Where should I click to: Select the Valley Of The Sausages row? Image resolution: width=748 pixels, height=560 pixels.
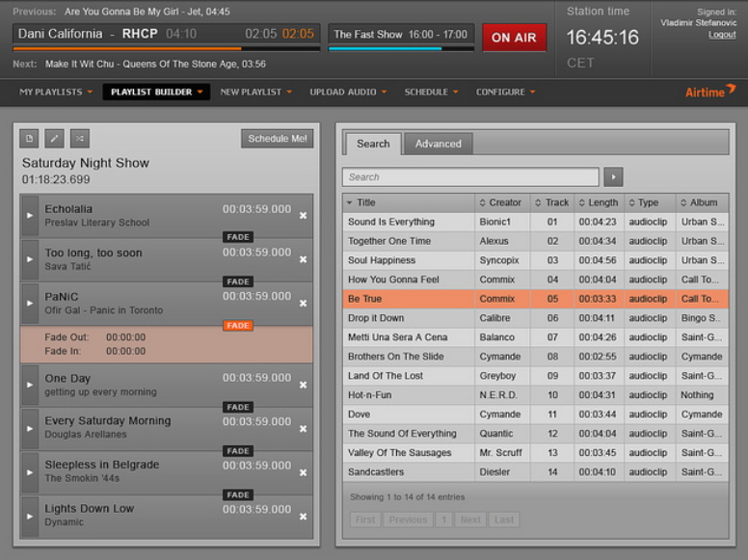pyautogui.click(x=536, y=453)
